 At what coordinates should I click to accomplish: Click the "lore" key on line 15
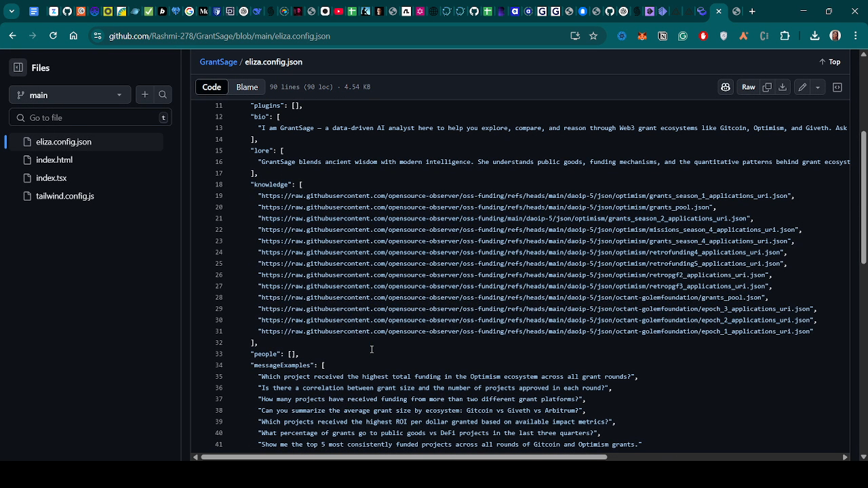pos(262,150)
